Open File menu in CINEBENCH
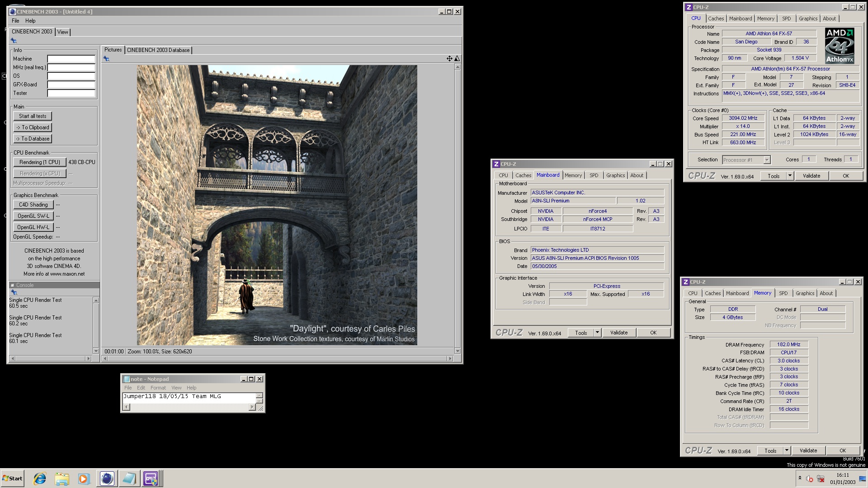Image resolution: width=868 pixels, height=488 pixels. coord(15,21)
